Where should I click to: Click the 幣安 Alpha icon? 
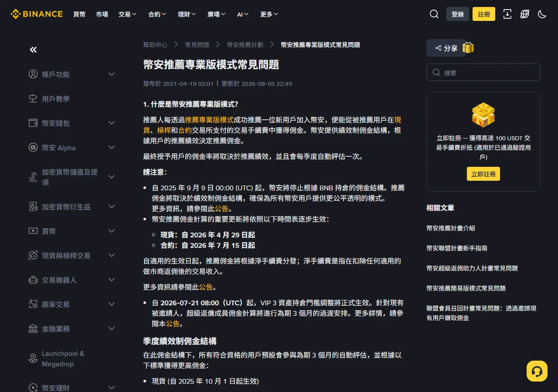tap(33, 147)
